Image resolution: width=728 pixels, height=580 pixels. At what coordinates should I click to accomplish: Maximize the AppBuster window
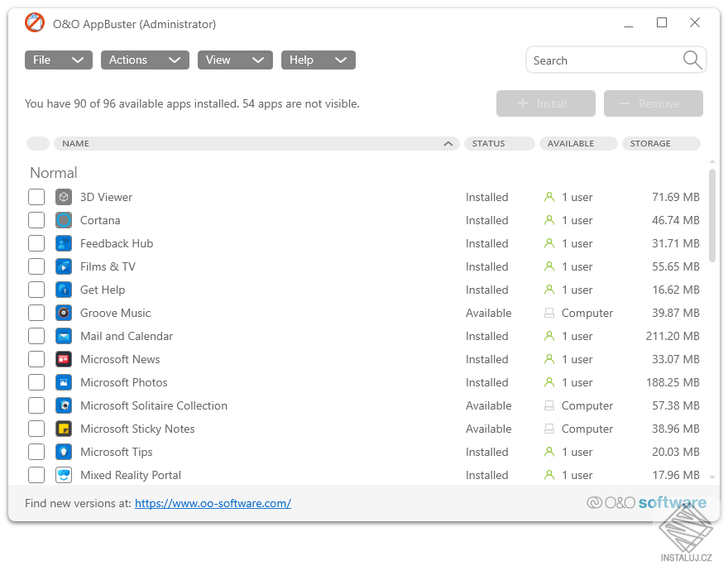[x=662, y=23]
